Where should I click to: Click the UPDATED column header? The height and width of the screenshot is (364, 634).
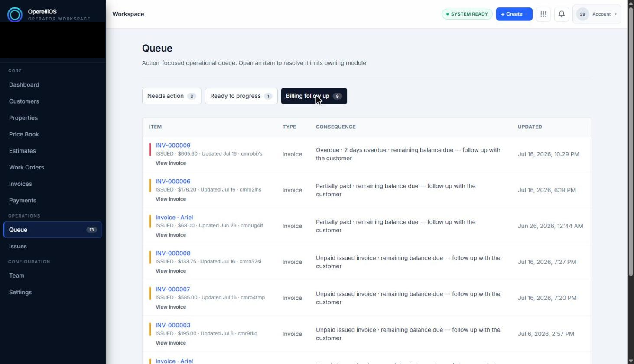click(530, 127)
